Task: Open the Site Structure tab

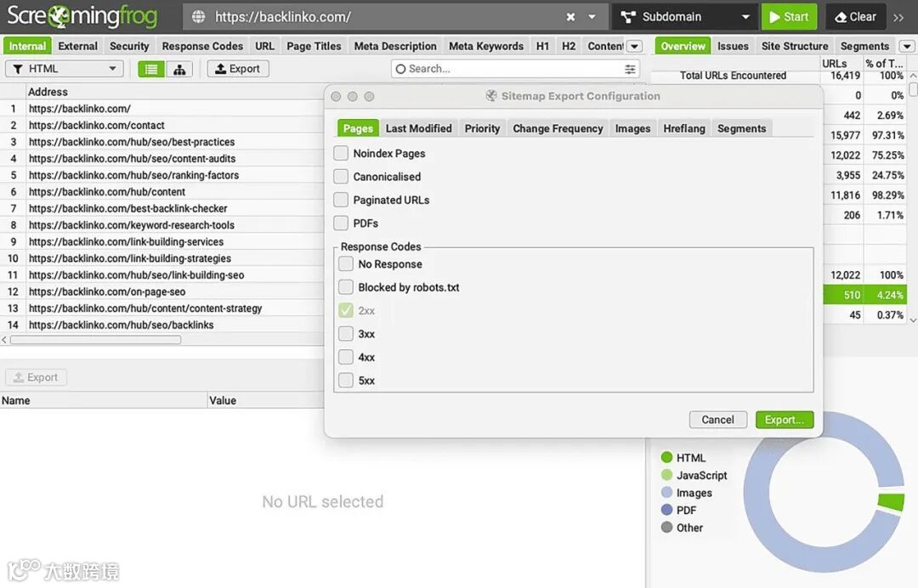Action: coord(795,46)
